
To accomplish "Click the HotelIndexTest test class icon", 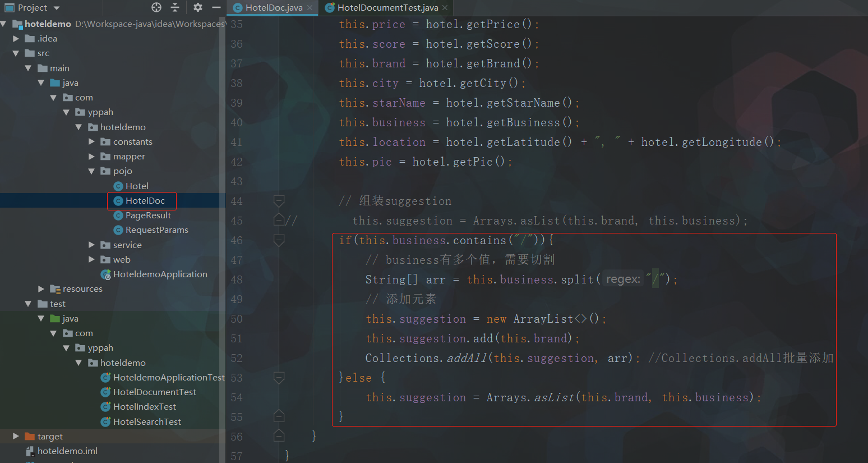I will [105, 407].
